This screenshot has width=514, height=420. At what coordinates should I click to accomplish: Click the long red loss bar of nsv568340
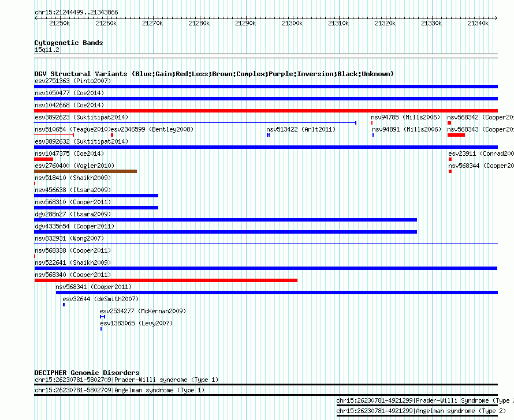tap(166, 280)
